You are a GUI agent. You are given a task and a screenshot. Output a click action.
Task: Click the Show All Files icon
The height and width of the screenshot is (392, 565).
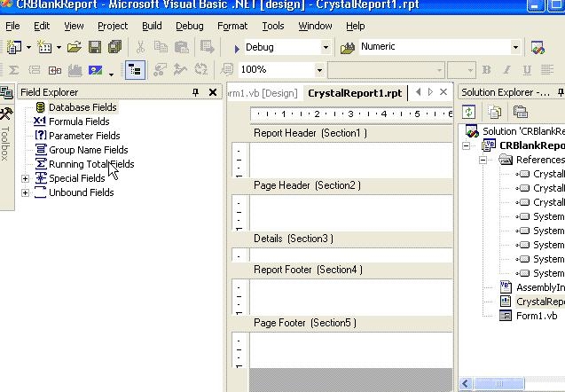coord(495,112)
